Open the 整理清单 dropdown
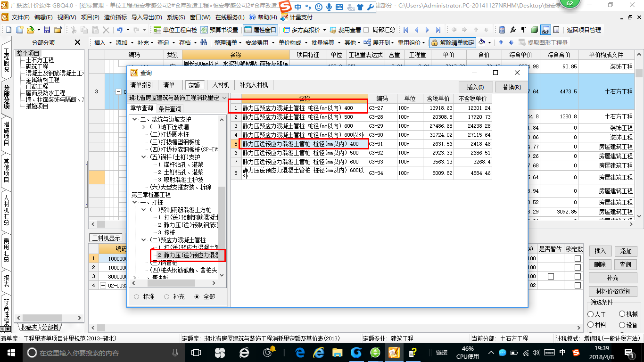The width and height of the screenshot is (644, 362). click(x=228, y=42)
